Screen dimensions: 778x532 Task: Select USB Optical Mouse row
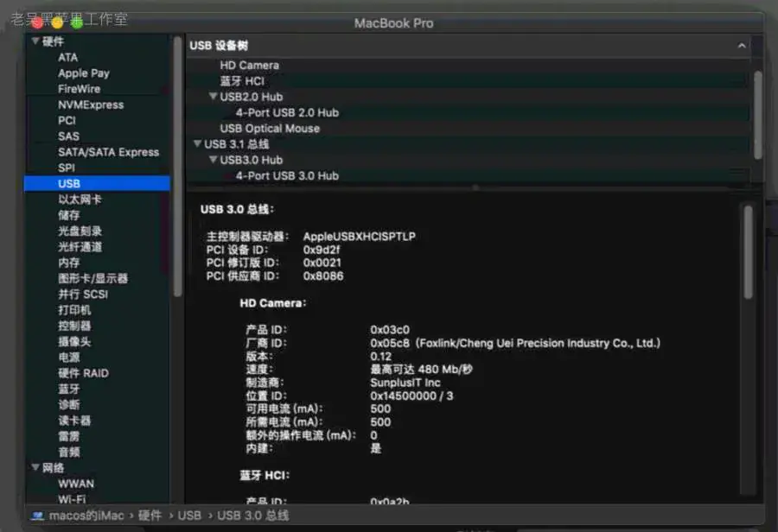[x=270, y=129]
